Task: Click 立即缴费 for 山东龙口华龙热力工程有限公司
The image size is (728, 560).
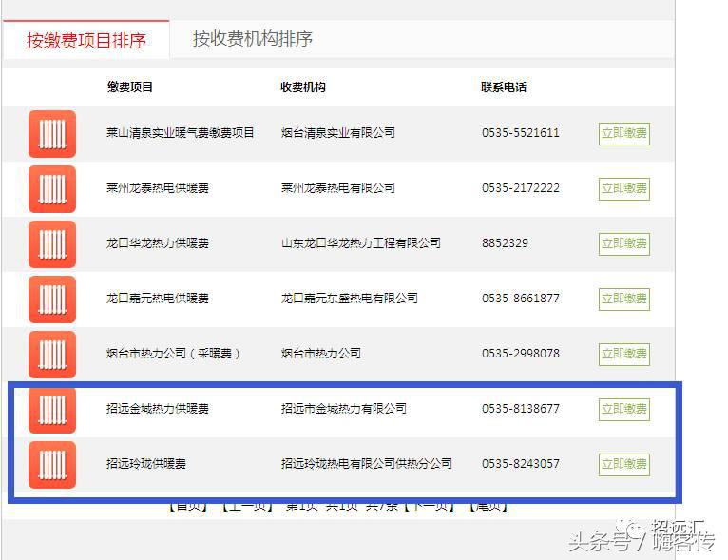Action: pos(624,243)
